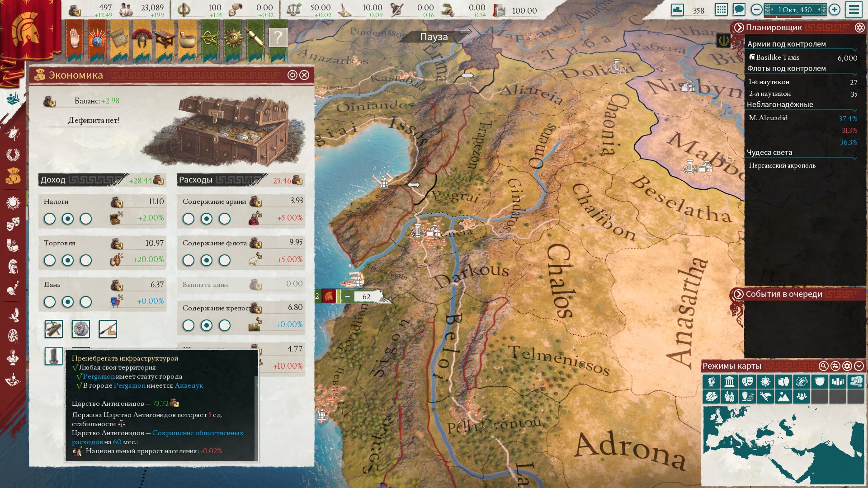Click the Пергамский акрополь wonder entry
The image size is (868, 488).
pos(782,165)
